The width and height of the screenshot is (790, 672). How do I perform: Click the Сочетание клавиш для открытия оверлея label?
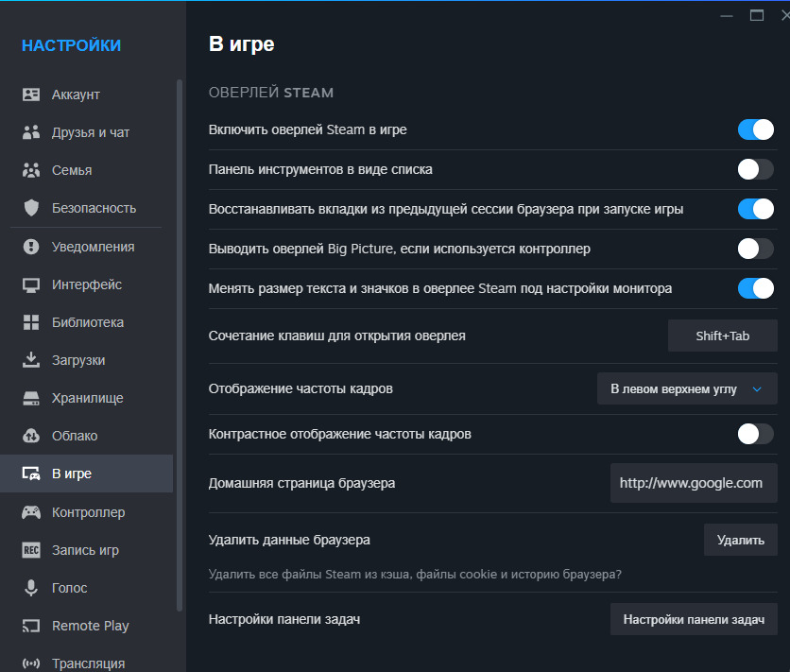pyautogui.click(x=337, y=336)
